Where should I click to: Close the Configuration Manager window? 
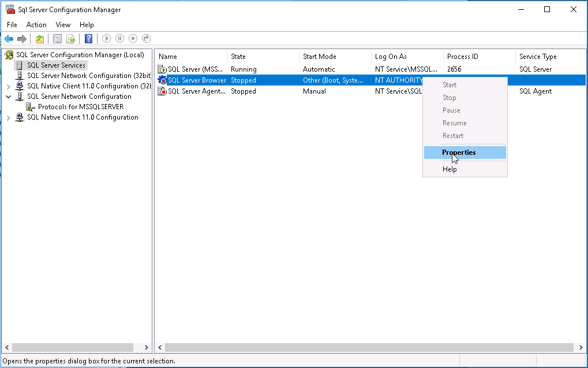574,10
